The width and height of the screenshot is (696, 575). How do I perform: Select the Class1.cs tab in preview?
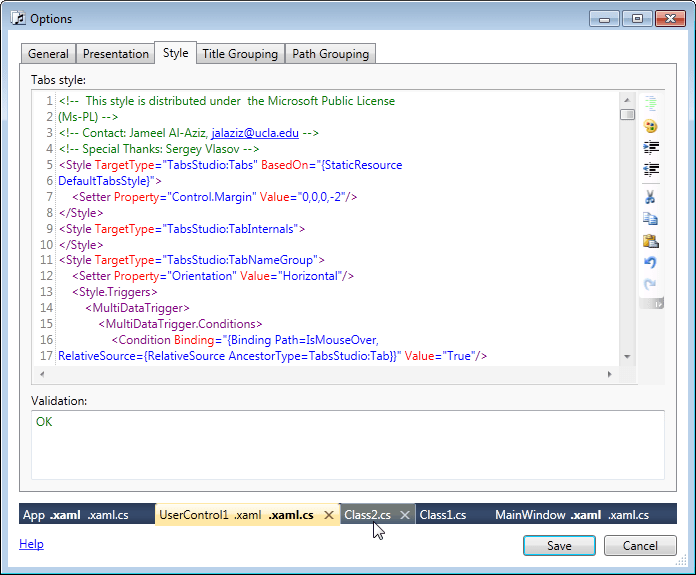(443, 515)
